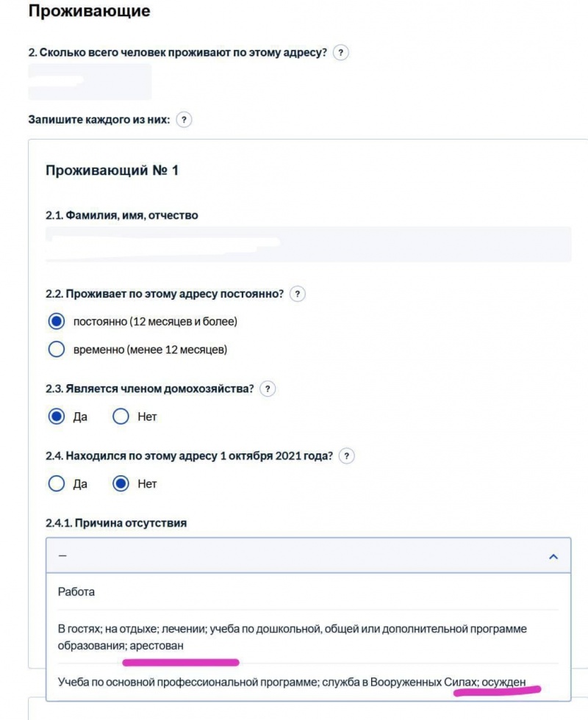Screen dimensions: 588x720
Task: Show help for question 2.3 household member
Action: coord(268,389)
